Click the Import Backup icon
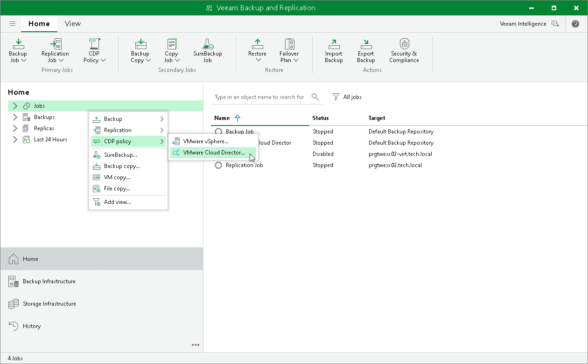Viewport: 588px width, 364px height. 334,44
